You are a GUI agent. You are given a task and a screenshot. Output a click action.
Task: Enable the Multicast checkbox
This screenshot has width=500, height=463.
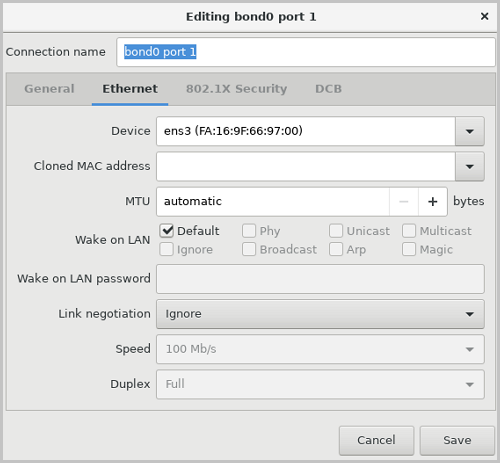[409, 231]
